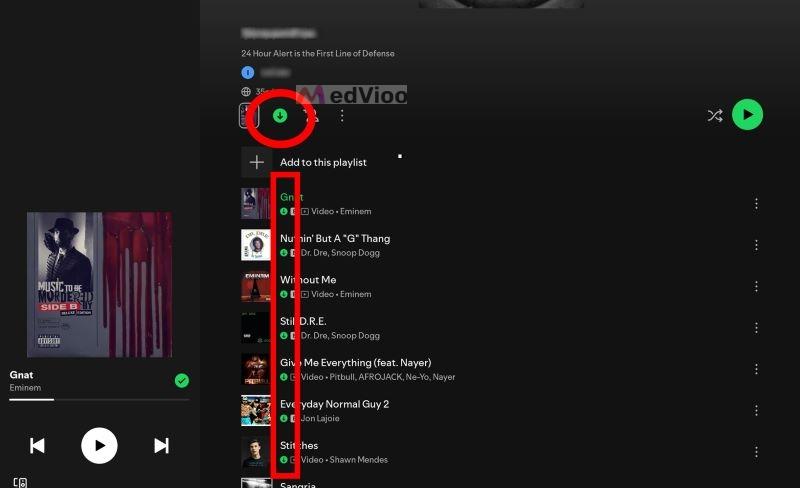Toggle the green saved checkmark for Gnat
800x488 pixels.
pos(182,381)
